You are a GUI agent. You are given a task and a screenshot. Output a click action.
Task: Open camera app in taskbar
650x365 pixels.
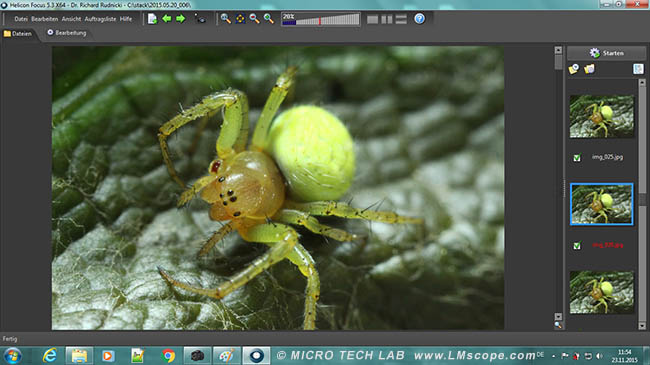click(197, 356)
